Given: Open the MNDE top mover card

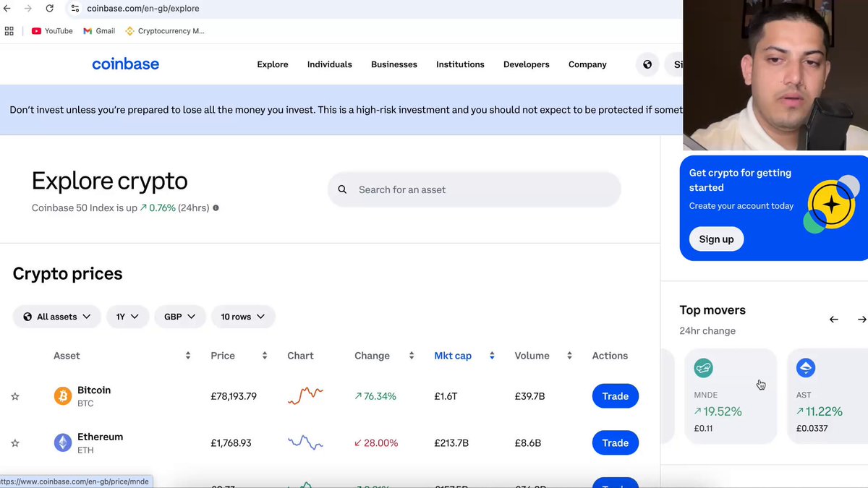Looking at the screenshot, I should point(730,396).
